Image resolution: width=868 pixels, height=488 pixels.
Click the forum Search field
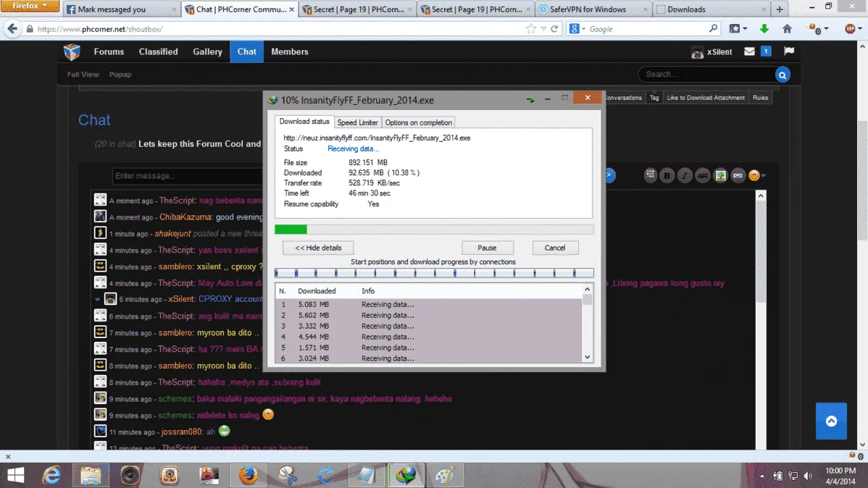coord(707,74)
